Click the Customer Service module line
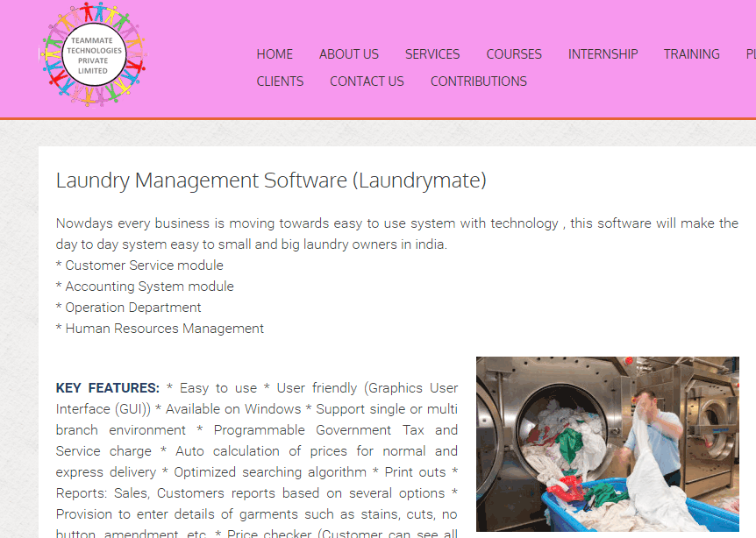Screen dimensions: 756x538 [x=139, y=265]
